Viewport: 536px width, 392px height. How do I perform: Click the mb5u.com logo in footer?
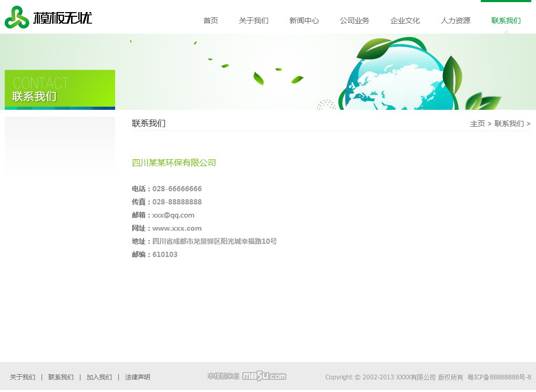264,376
